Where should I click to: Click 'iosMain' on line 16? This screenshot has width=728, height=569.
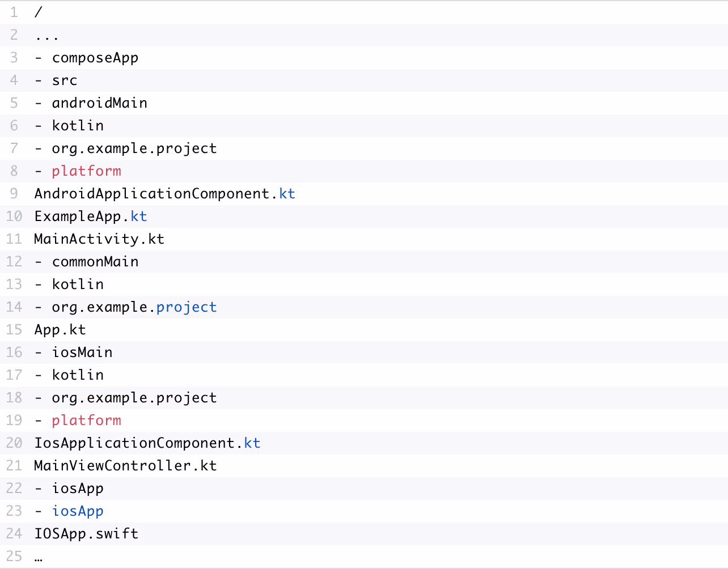[x=82, y=352]
